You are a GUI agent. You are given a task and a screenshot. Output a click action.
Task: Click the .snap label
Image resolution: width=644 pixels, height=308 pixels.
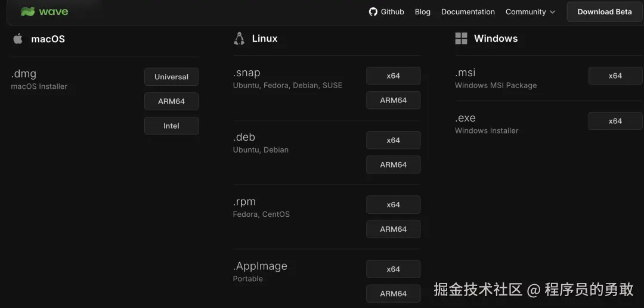(x=246, y=73)
